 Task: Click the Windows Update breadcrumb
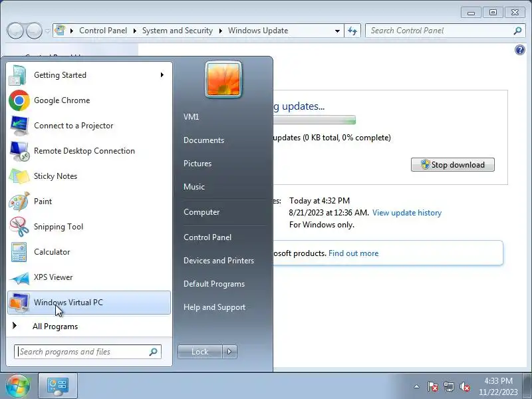[258, 31]
